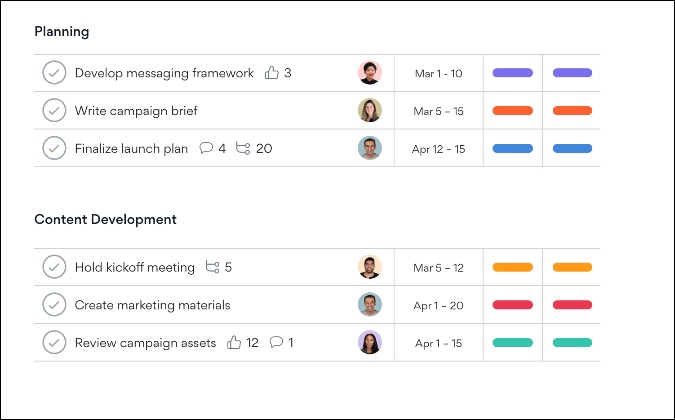
Task: Collapse the Planning section header
Action: tap(62, 31)
